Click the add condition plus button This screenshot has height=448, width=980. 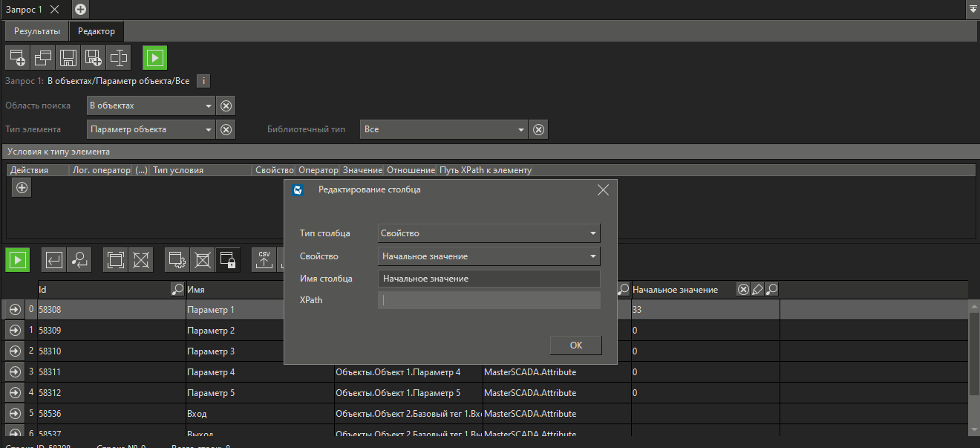pyautogui.click(x=22, y=188)
